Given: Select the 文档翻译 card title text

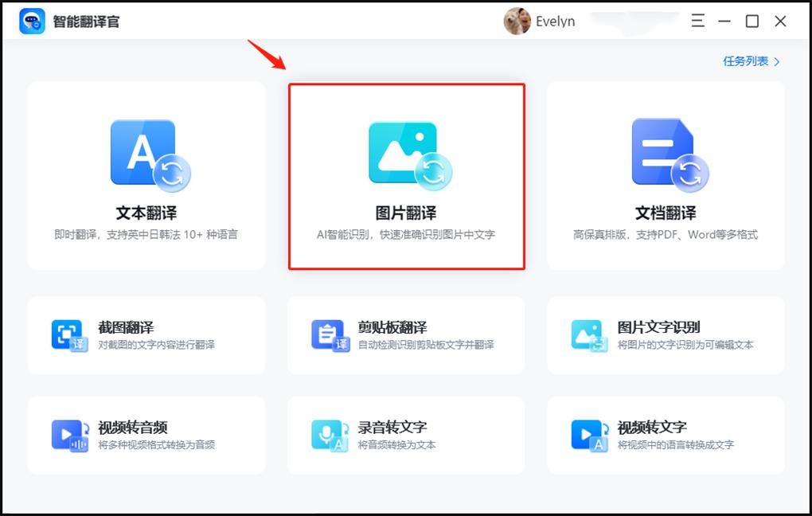Looking at the screenshot, I should pos(666,213).
